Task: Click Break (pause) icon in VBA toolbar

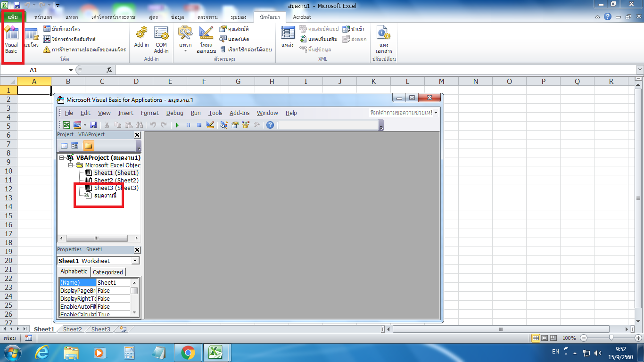Action: tap(188, 125)
